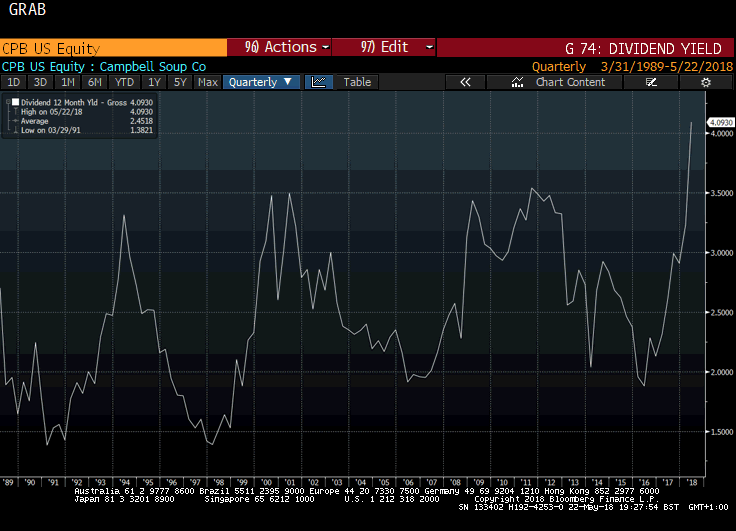Select the 6M time range tab
This screenshot has height=531, width=736.
coord(94,82)
